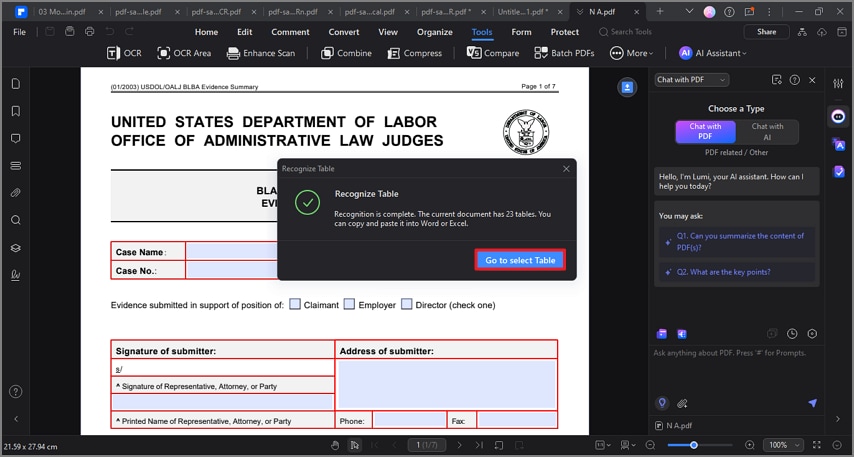
Task: Collapse the right sidebar arrow
Action: point(838,419)
